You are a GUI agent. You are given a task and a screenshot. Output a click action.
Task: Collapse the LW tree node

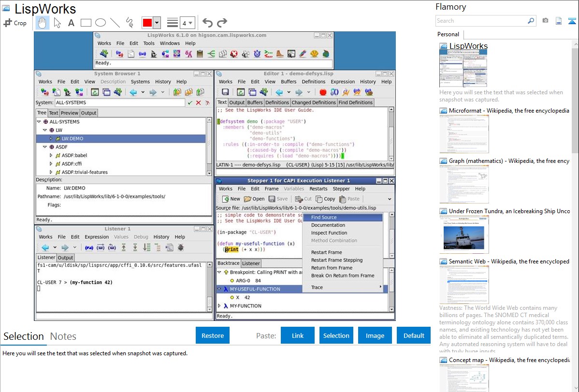pos(44,130)
